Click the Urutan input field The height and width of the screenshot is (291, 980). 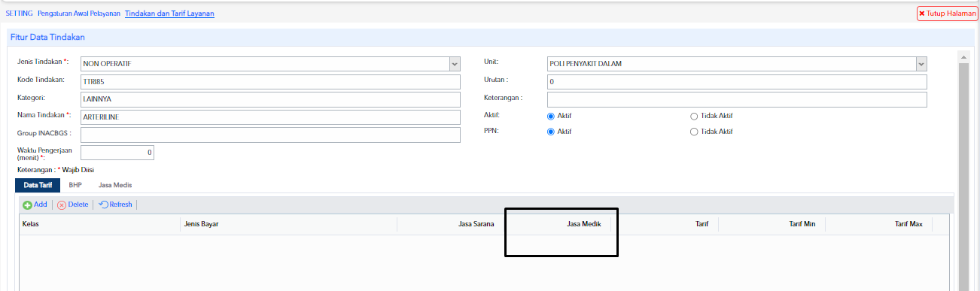click(737, 81)
